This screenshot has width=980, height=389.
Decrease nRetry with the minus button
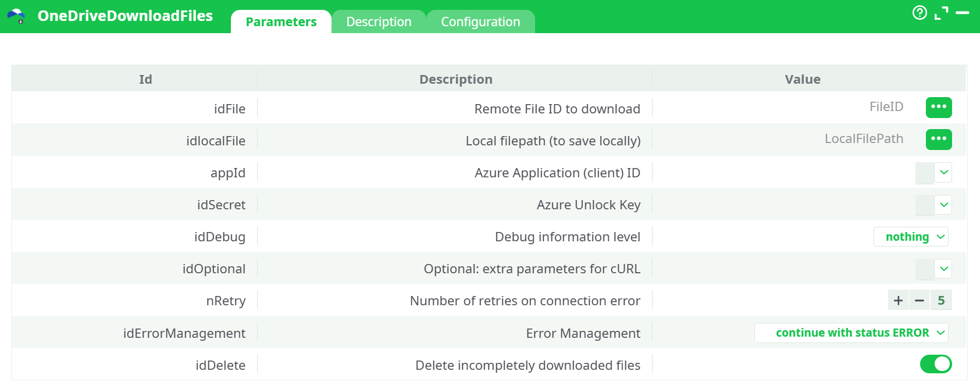(x=920, y=301)
